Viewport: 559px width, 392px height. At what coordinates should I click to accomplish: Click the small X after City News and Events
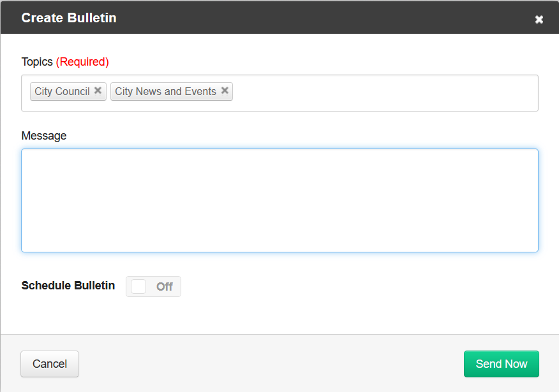click(225, 91)
